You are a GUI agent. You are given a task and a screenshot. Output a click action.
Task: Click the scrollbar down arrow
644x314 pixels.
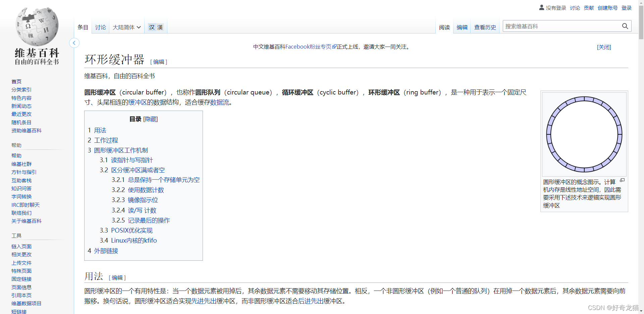pos(641,311)
